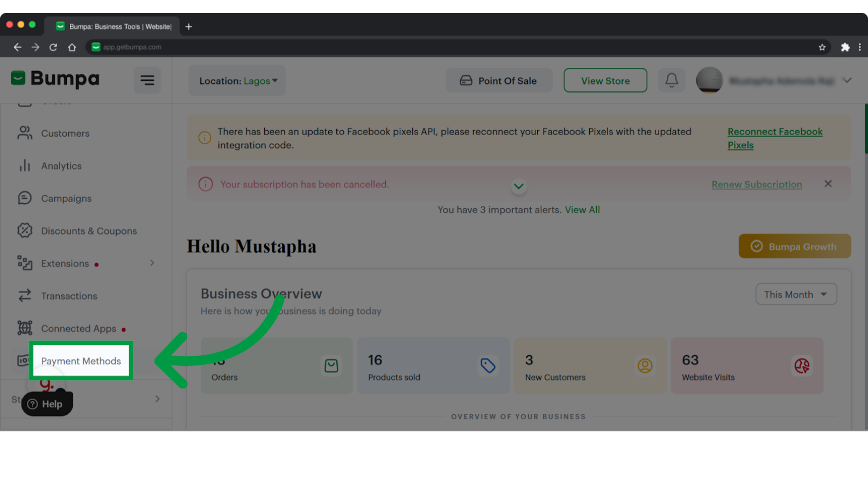868x488 pixels.
Task: Click the user profile avatar
Action: point(709,80)
